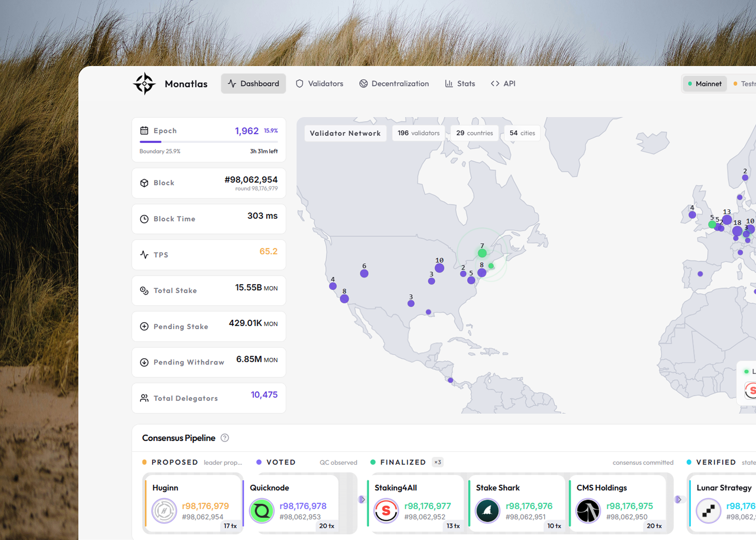Click the Total Delegators people icon
Viewport: 756px width, 540px height.
click(144, 398)
